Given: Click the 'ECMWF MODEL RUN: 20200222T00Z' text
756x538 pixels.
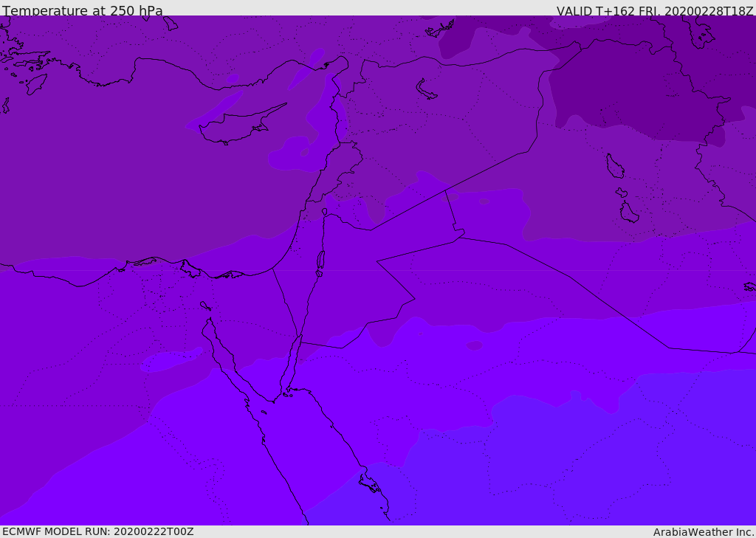Looking at the screenshot, I should [98, 531].
